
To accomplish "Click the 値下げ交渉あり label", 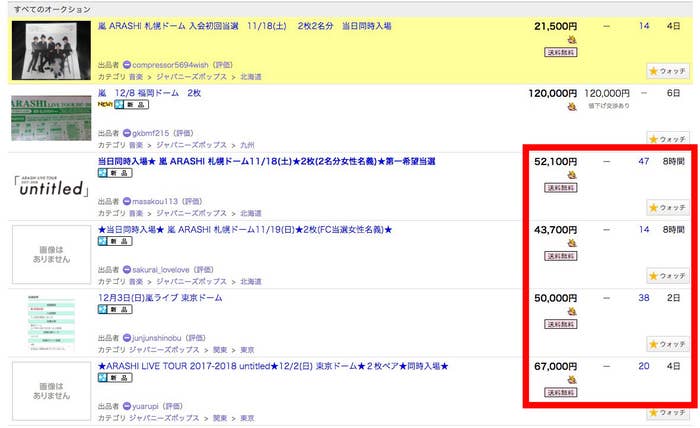I will pyautogui.click(x=608, y=106).
